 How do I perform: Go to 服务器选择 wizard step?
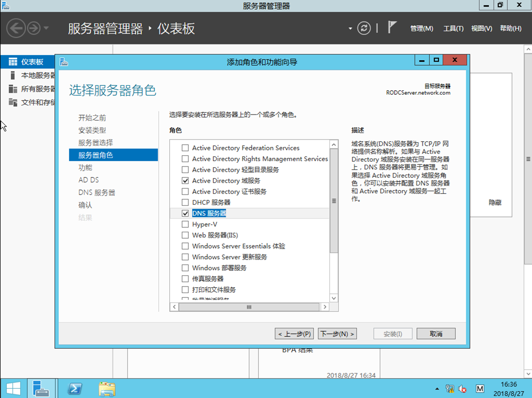click(96, 142)
